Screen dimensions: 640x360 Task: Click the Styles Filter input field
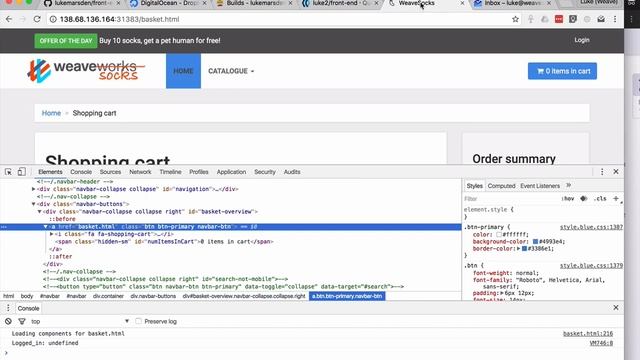click(510, 198)
